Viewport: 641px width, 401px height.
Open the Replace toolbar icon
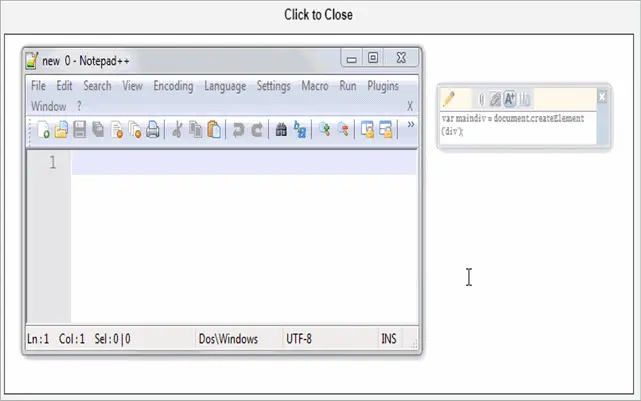(x=300, y=130)
